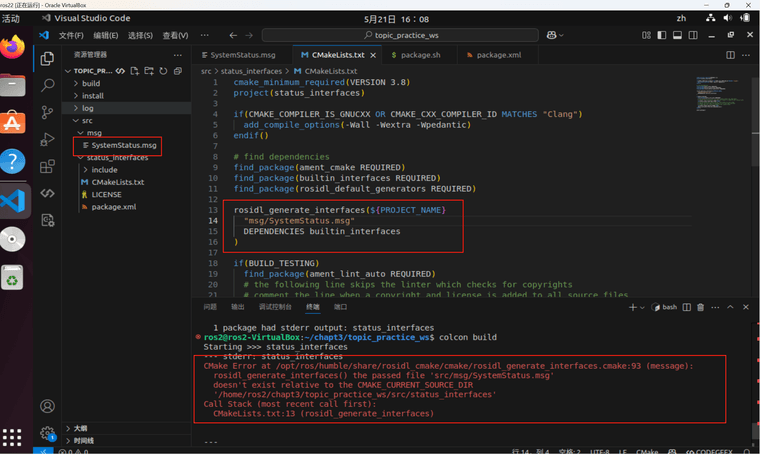Open the 文件(F) menu
This screenshot has height=454, width=760.
coord(71,35)
